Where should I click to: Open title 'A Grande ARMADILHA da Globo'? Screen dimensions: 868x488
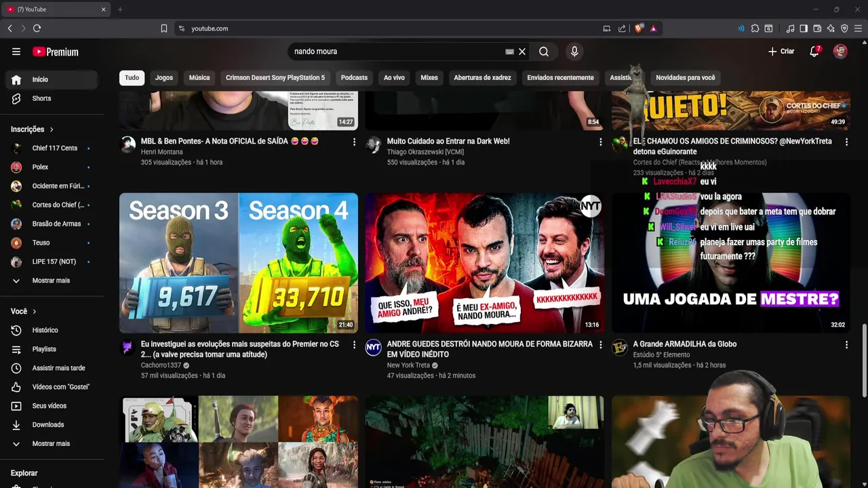pos(685,344)
